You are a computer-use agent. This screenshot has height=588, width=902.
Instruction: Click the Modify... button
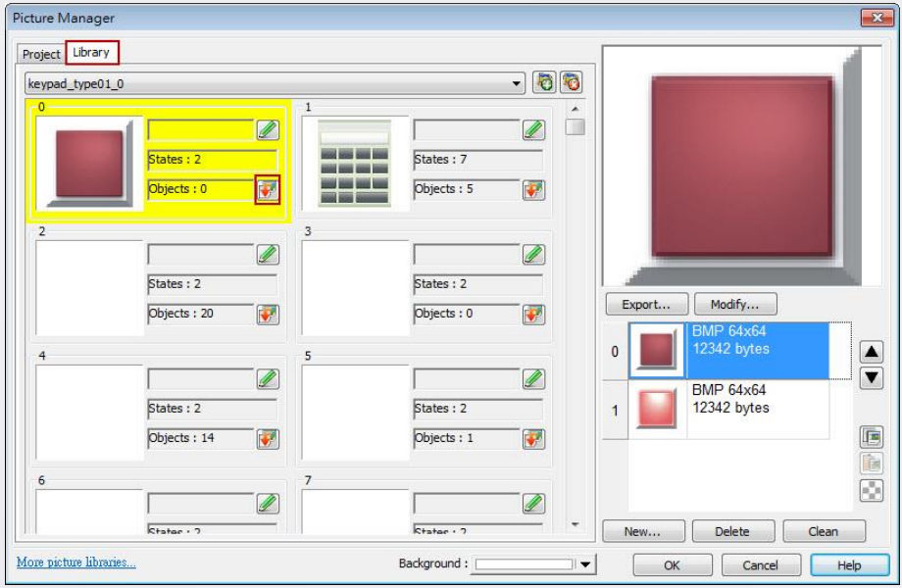(735, 304)
